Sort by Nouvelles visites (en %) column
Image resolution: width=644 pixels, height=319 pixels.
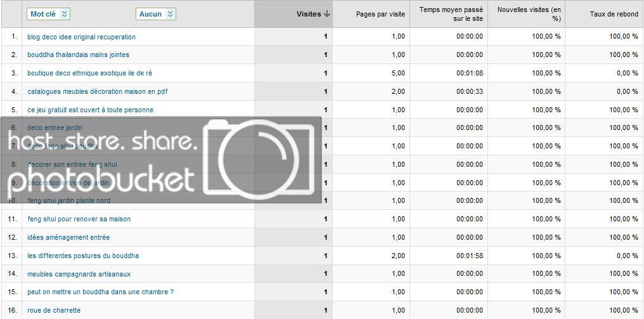coord(529,14)
